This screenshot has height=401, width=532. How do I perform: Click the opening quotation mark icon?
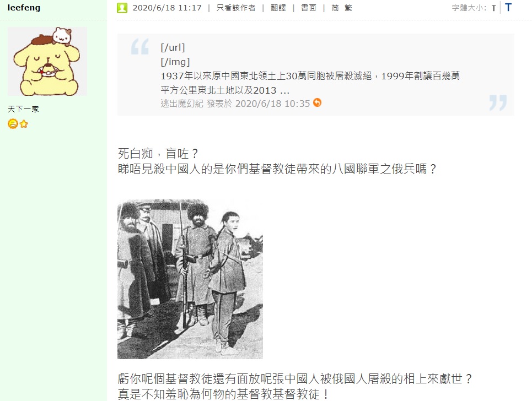(x=140, y=46)
